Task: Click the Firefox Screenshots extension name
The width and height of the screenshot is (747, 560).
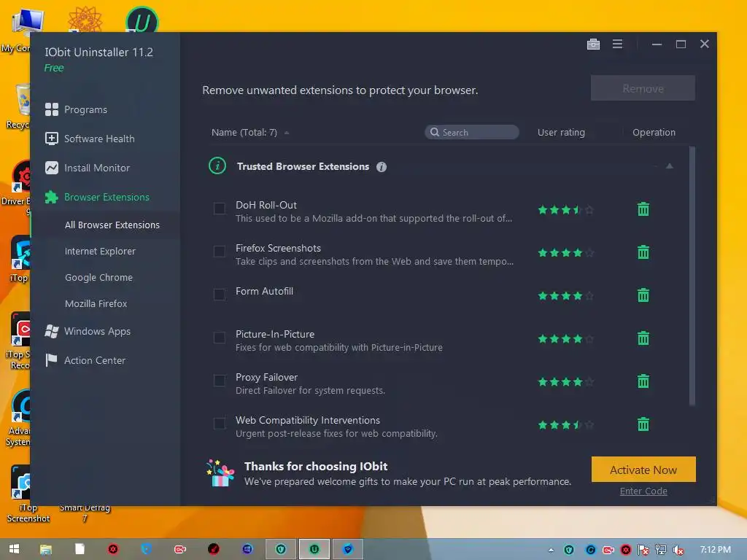Action: coord(278,248)
